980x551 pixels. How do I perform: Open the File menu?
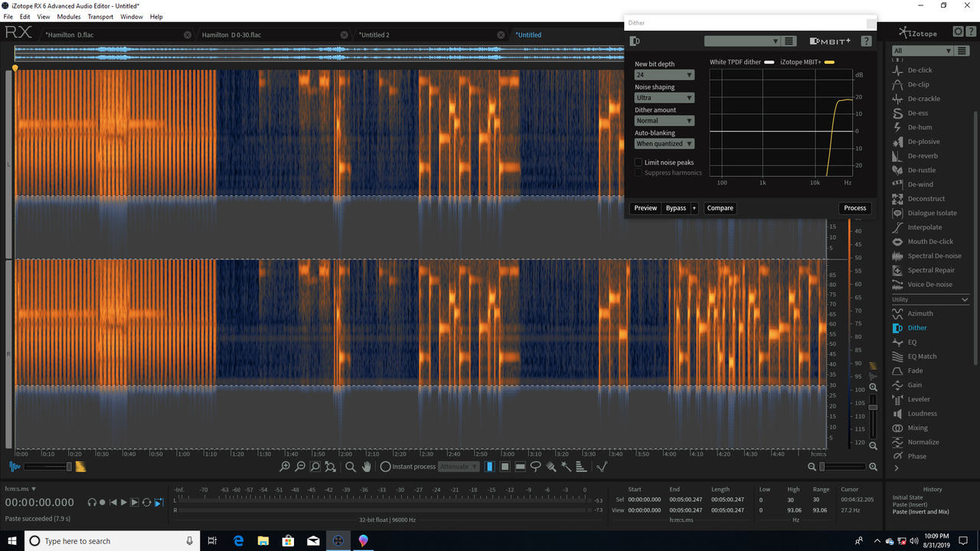click(8, 17)
